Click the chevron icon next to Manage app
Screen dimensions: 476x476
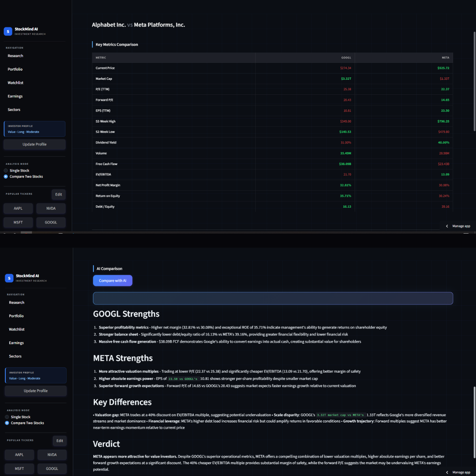[x=446, y=226]
